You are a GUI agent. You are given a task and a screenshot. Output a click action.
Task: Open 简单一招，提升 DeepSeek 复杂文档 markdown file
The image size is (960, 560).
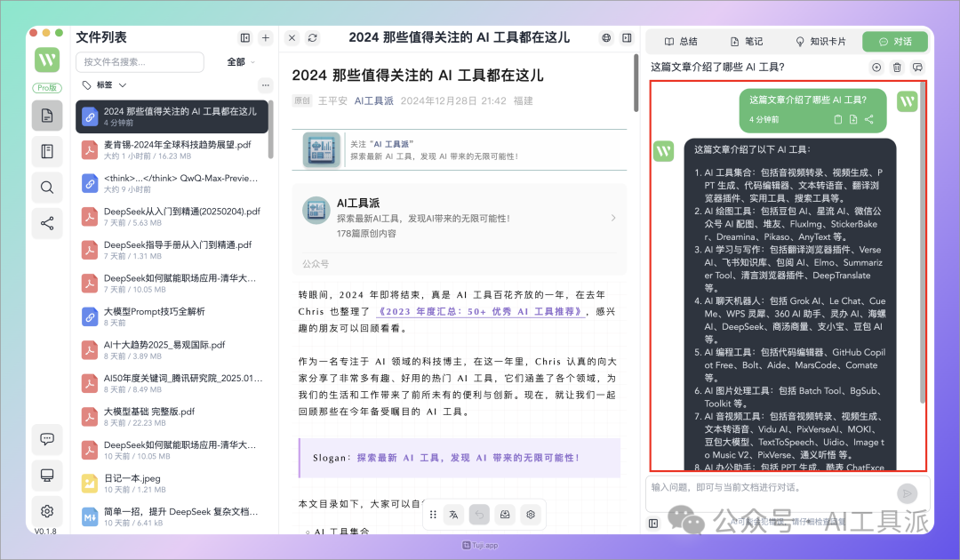[x=172, y=516]
